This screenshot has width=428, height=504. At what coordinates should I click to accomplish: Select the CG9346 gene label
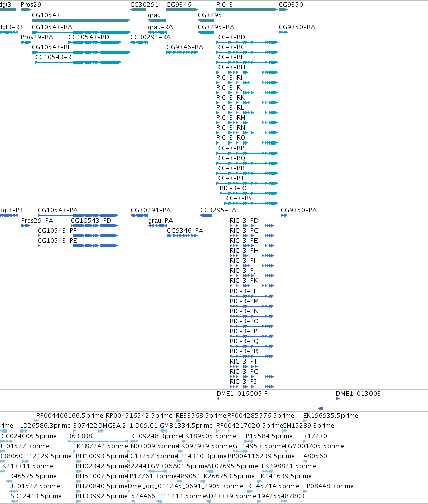(x=179, y=5)
